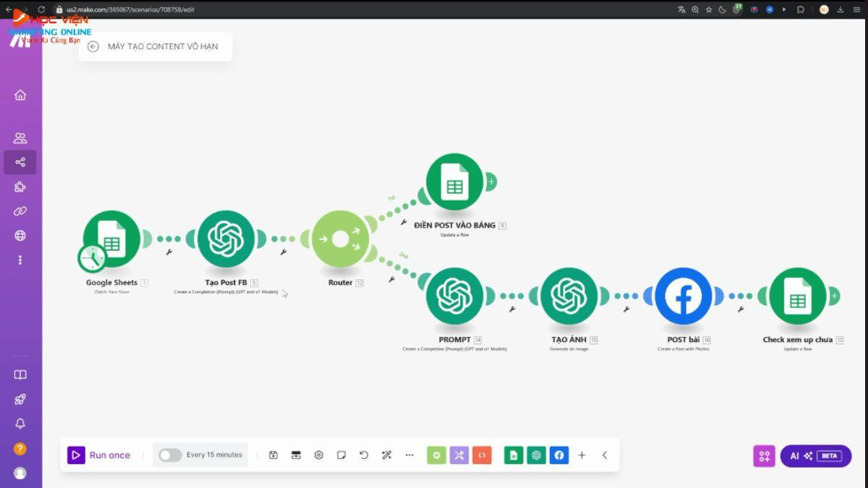The height and width of the screenshot is (488, 868).
Task: Collapse the favorites bar with the chevron
Action: click(x=605, y=455)
